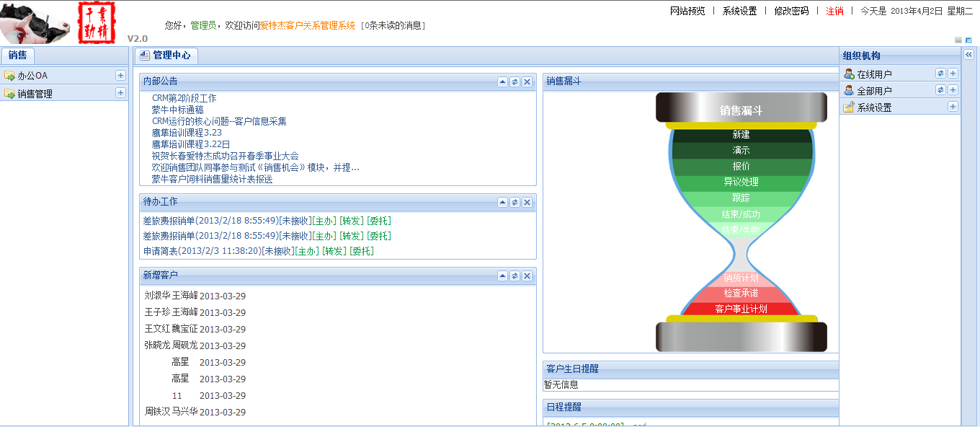Expand the 系统设置 section in 组织机构
The height and width of the screenshot is (427, 980).
tap(953, 107)
